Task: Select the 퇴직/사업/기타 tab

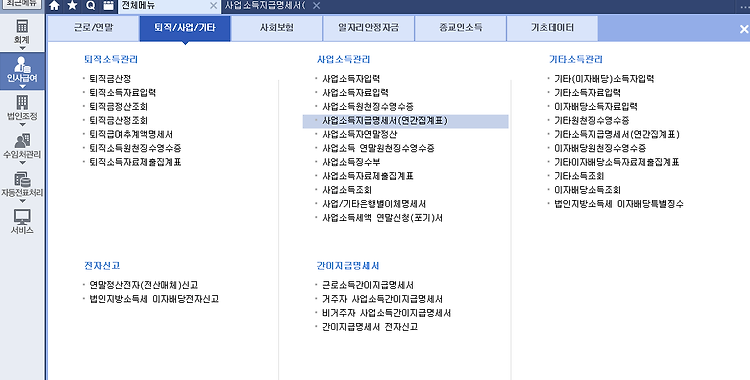Action: pyautogui.click(x=185, y=28)
